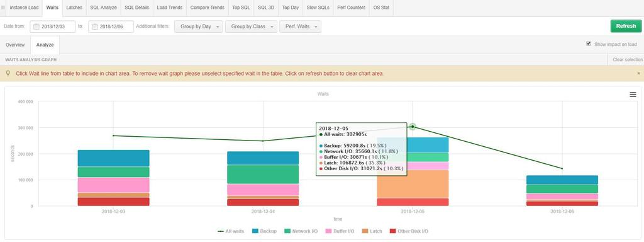Click the calendar icon in Date from field
644x242 pixels.
tap(36, 26)
